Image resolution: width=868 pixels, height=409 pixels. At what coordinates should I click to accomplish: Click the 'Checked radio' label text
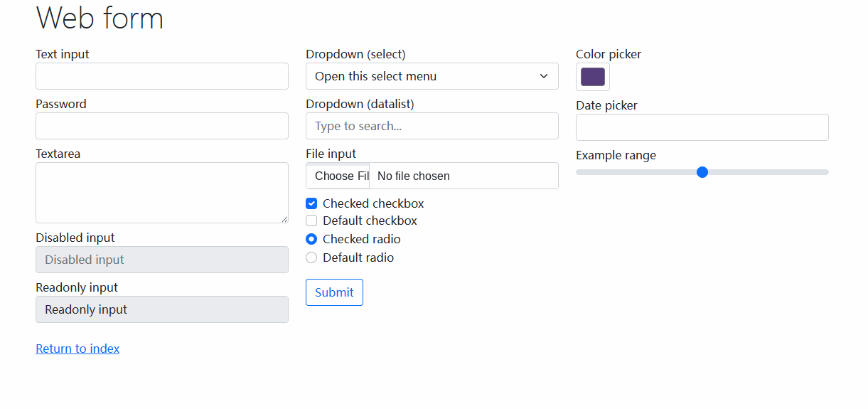tap(362, 239)
